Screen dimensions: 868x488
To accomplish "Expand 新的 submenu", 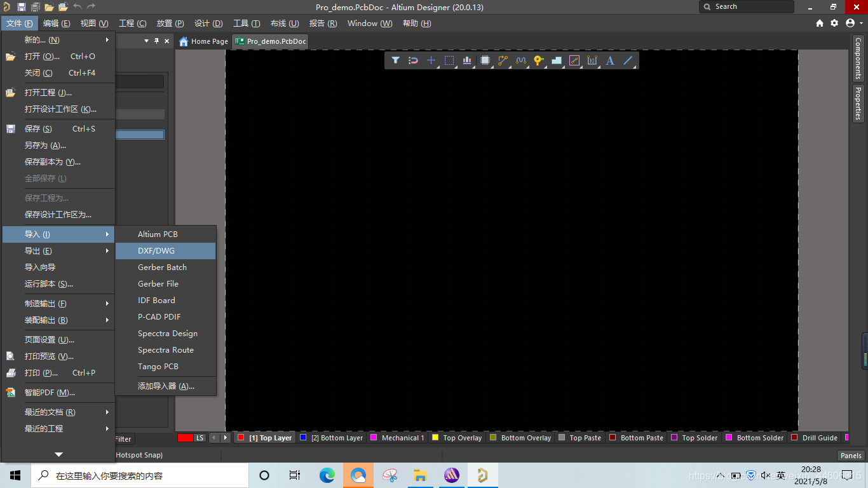I will pos(58,39).
